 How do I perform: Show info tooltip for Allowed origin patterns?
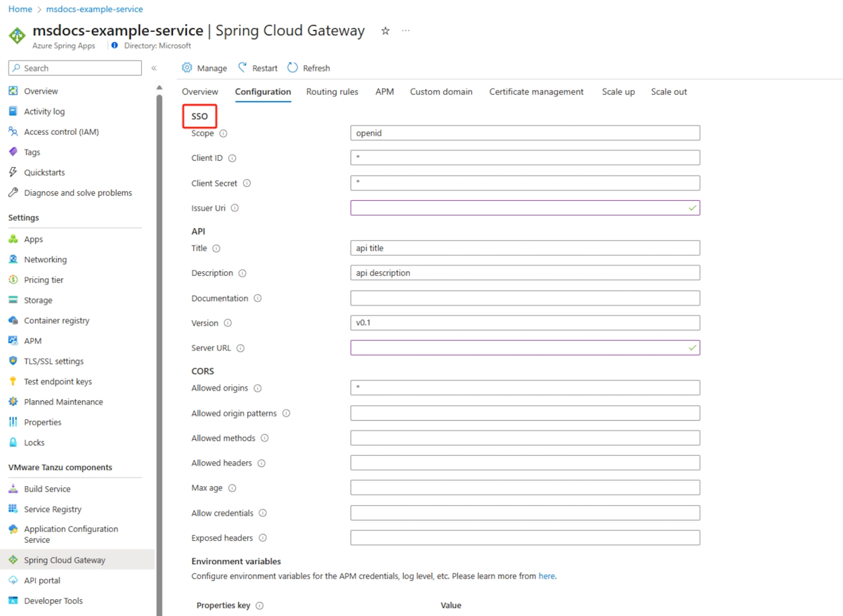(x=286, y=414)
